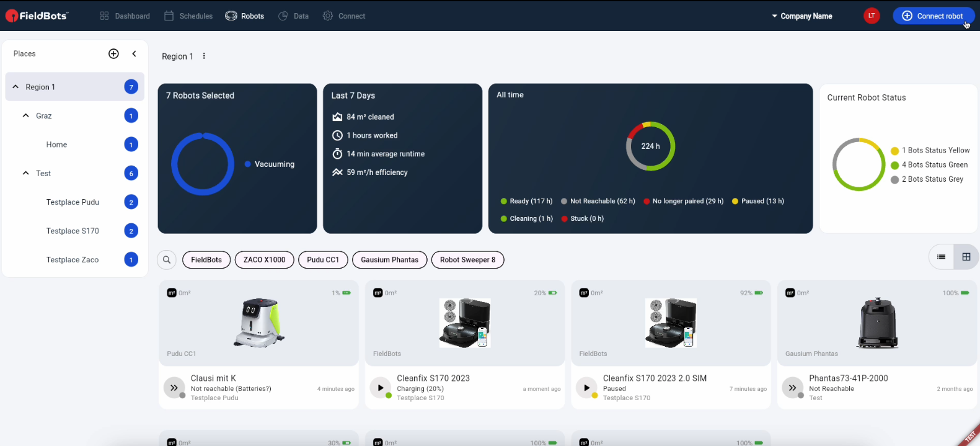Select Testplace Zaco in the tree
This screenshot has height=446, width=980.
point(73,260)
